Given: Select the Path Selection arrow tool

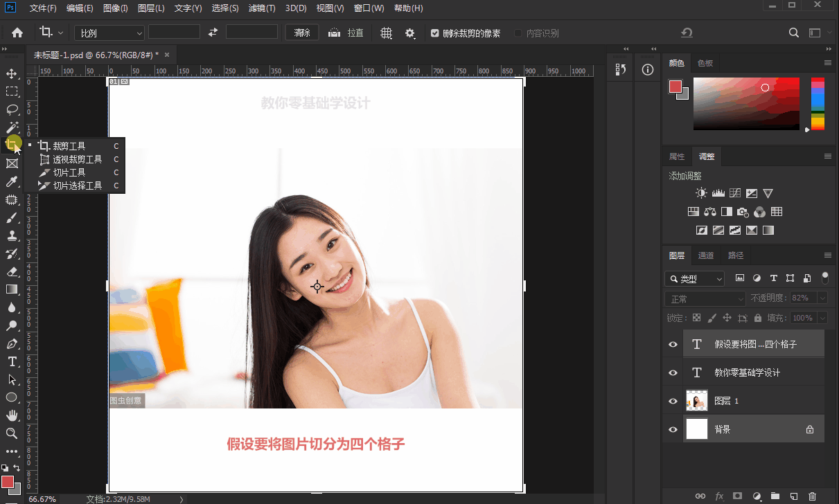Looking at the screenshot, I should (12, 379).
